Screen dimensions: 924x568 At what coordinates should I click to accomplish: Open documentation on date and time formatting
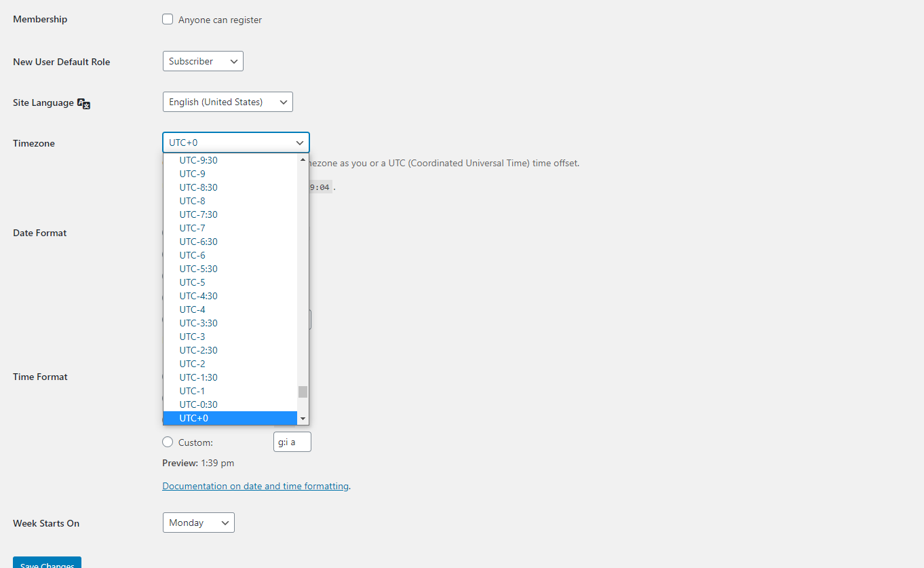(255, 486)
